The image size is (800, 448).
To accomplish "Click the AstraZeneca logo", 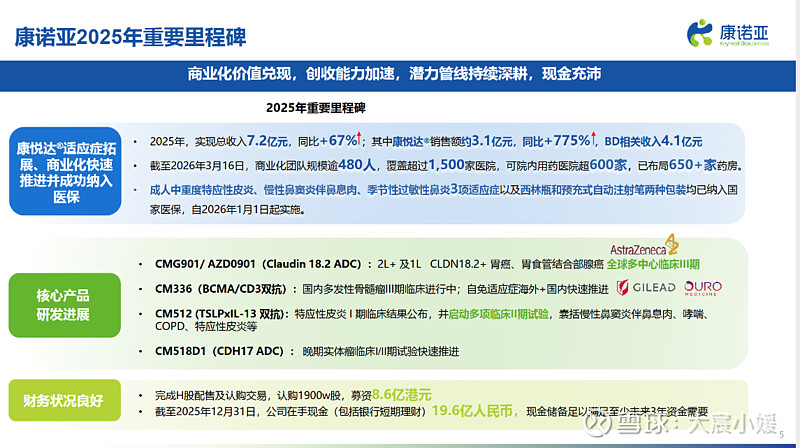I will (x=644, y=245).
